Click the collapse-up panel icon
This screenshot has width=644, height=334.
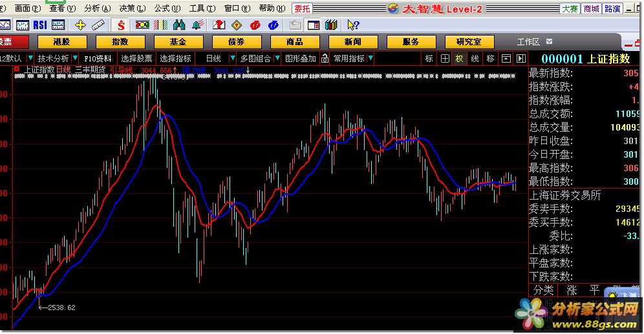coord(506,59)
